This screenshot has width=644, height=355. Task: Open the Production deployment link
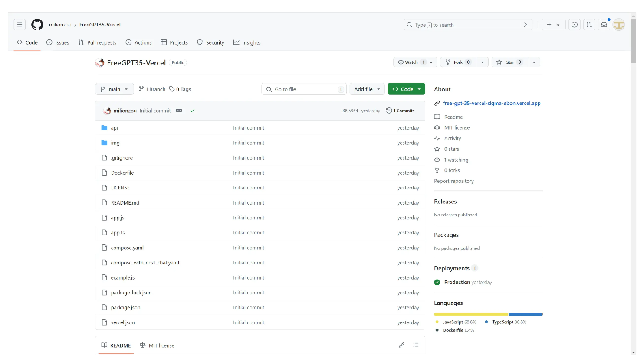(457, 282)
